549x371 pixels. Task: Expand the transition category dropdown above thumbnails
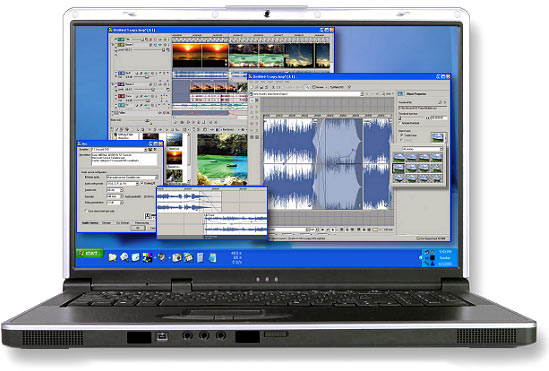pyautogui.click(x=423, y=149)
